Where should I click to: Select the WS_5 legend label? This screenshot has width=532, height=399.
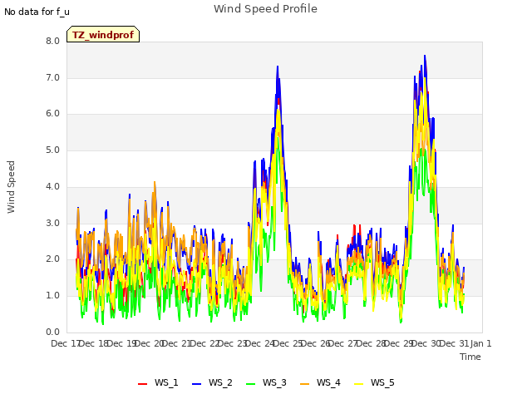click(382, 382)
